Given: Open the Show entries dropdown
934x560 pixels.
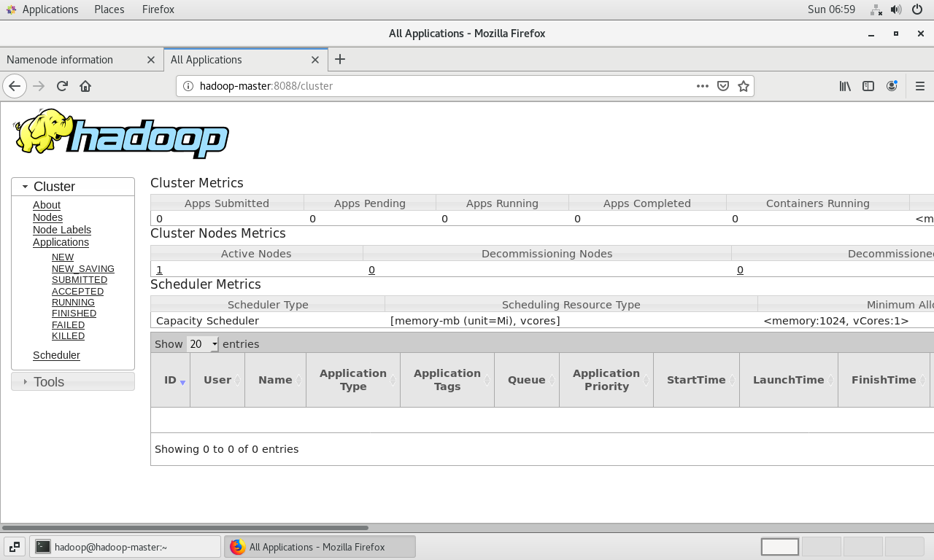Looking at the screenshot, I should pyautogui.click(x=203, y=343).
